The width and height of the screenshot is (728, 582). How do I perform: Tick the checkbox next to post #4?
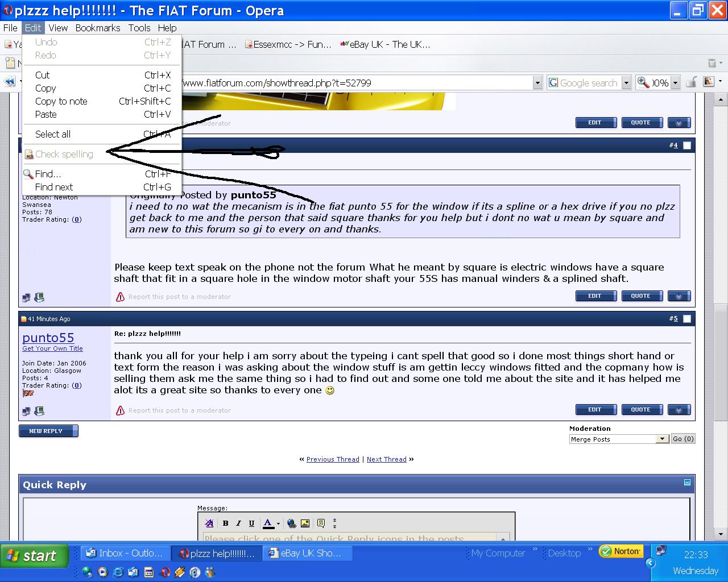687,145
